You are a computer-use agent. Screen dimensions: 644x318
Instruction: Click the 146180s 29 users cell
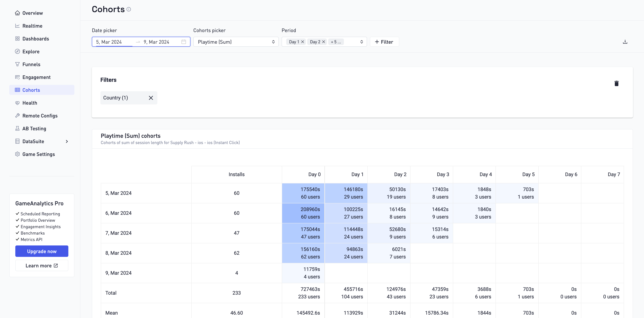click(346, 193)
